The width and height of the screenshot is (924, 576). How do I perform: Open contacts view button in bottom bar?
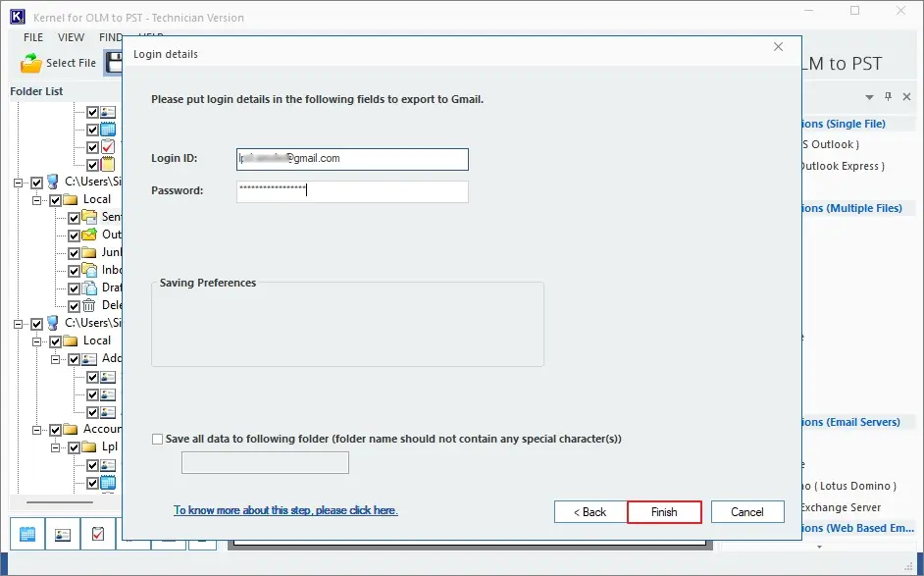click(x=63, y=534)
